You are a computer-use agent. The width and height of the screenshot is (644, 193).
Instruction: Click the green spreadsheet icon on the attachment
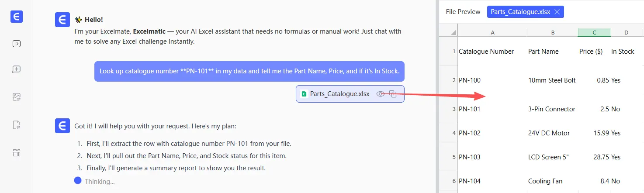[x=304, y=94]
